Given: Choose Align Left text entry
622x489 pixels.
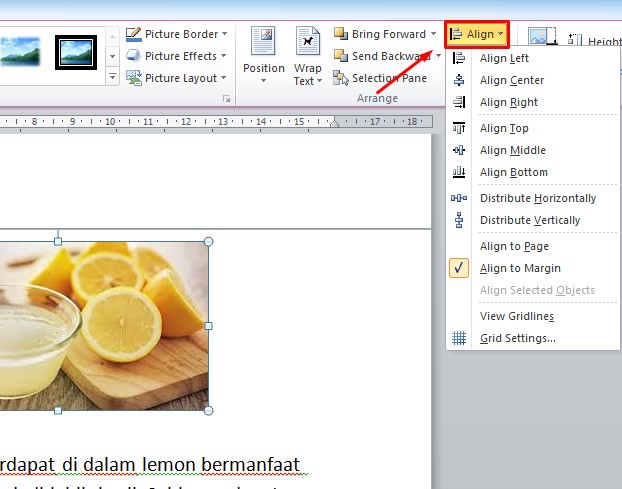Looking at the screenshot, I should tap(504, 58).
